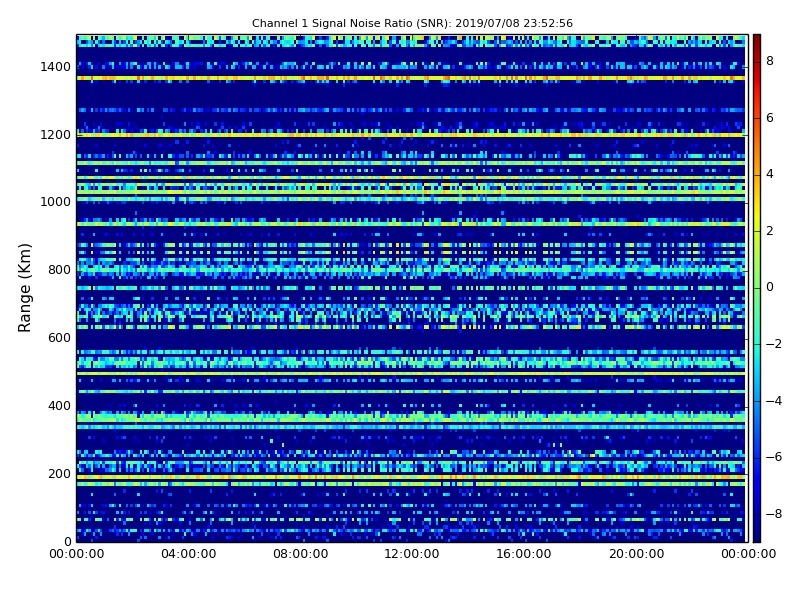Click the 1000 range tick label
The width and height of the screenshot is (800, 600).
point(55,202)
